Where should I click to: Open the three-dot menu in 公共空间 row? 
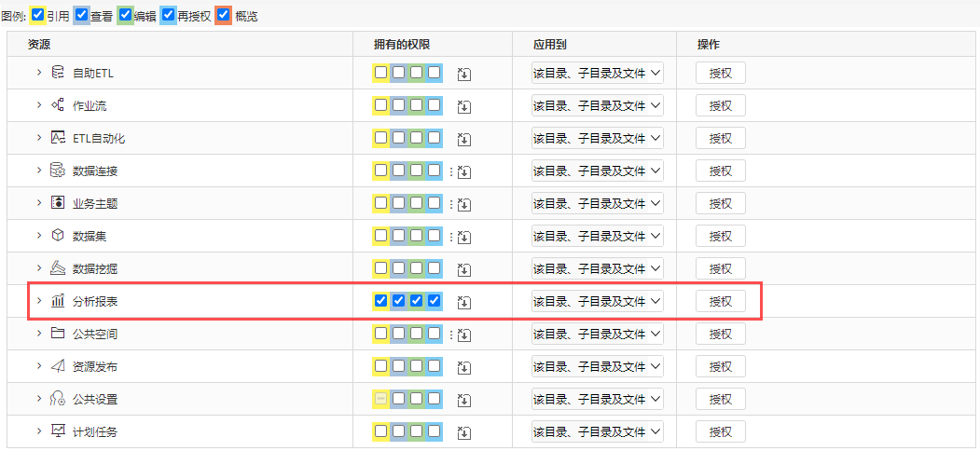coord(450,334)
